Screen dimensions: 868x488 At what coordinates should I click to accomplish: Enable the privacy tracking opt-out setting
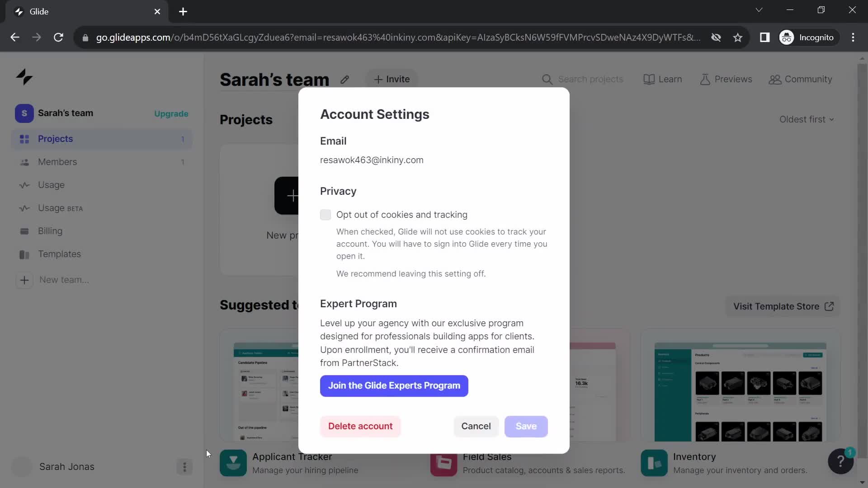click(325, 215)
